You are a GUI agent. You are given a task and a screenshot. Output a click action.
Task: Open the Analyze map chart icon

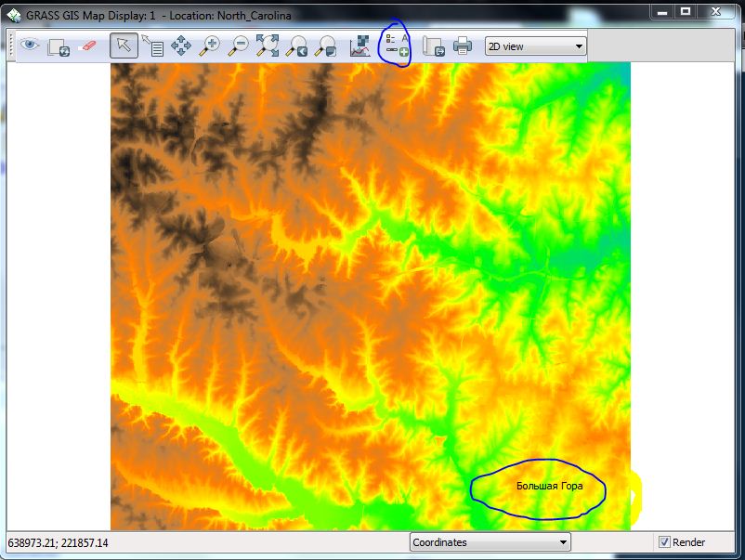[x=359, y=45]
